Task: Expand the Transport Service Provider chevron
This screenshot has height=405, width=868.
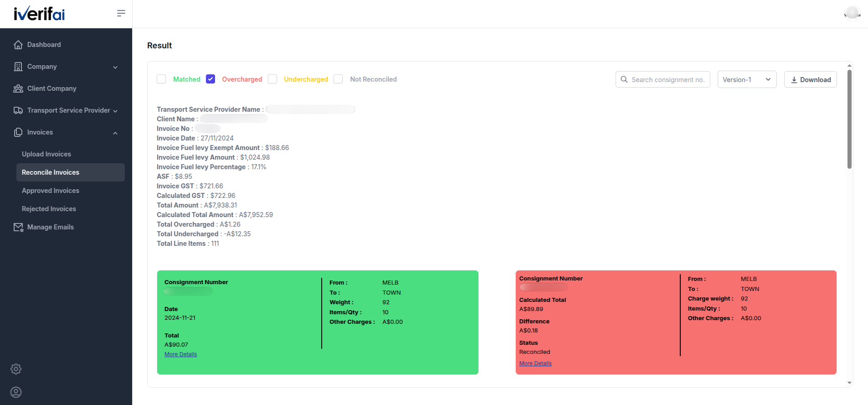Action: (x=115, y=111)
